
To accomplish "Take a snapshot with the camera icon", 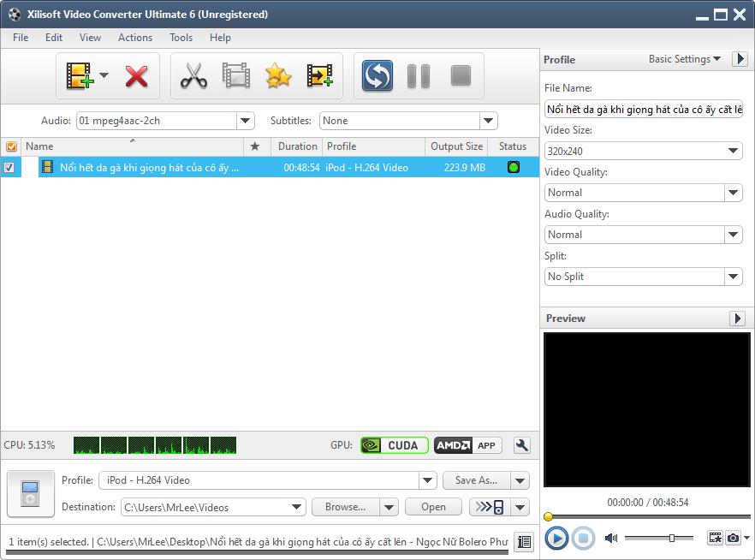I will click(734, 538).
